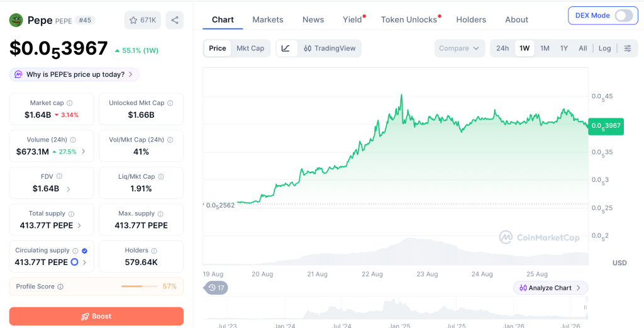Click the share icon next to watchlist
The image size is (644, 328).
tap(175, 20)
